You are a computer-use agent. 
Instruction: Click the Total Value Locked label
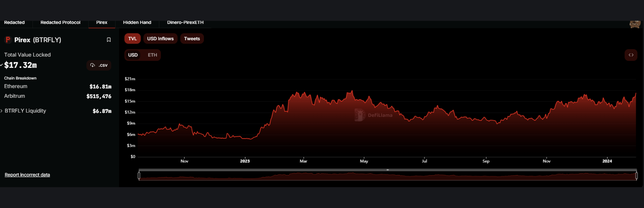point(28,55)
